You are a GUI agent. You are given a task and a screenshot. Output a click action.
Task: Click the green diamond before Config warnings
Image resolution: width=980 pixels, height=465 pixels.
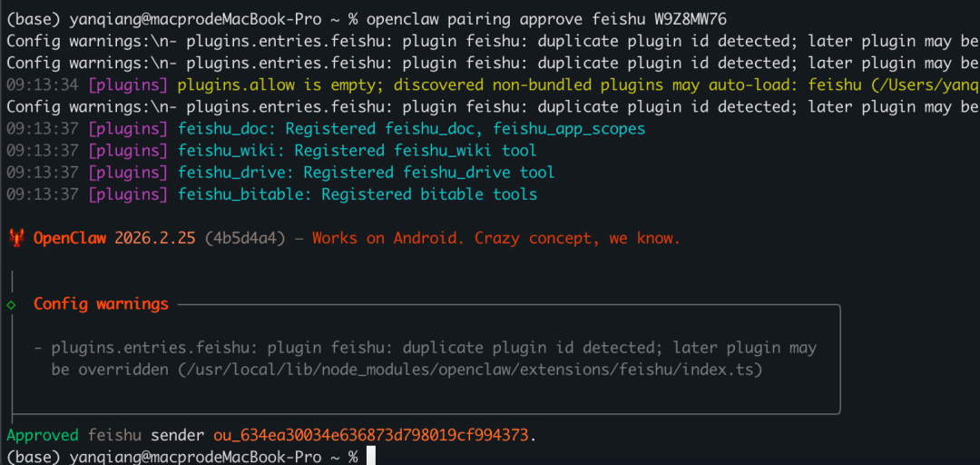[x=11, y=305]
